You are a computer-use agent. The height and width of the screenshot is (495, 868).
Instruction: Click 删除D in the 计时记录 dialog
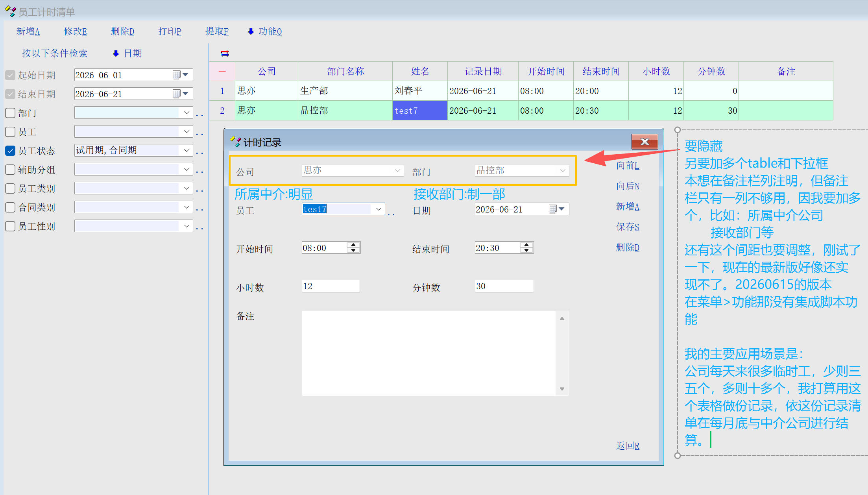(628, 247)
